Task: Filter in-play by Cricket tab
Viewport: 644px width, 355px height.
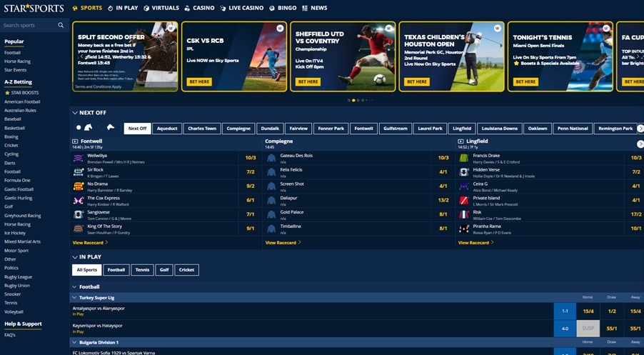Action: tap(186, 270)
